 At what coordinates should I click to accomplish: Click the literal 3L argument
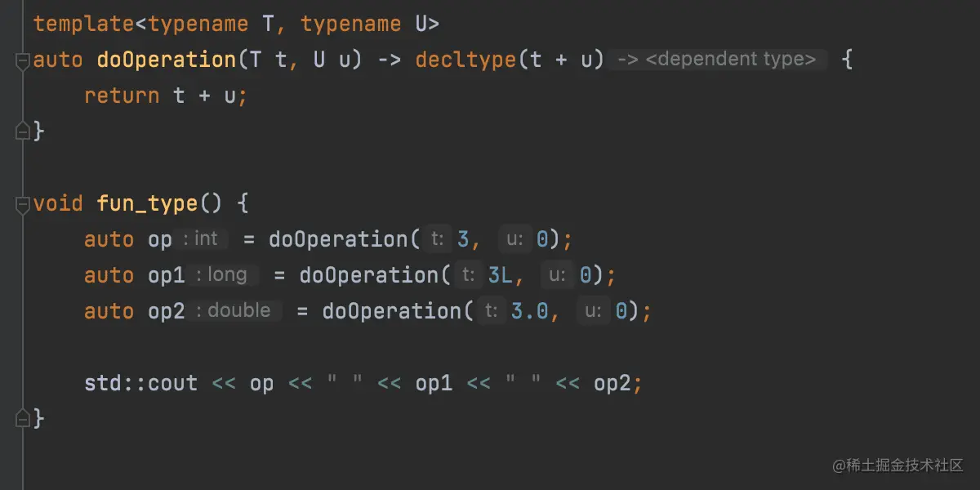[x=500, y=275]
